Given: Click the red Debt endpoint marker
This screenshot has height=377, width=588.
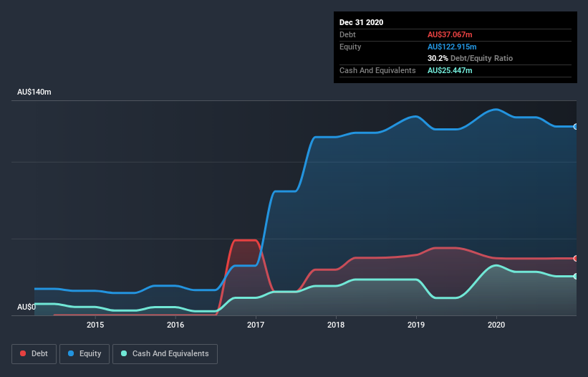Looking at the screenshot, I should click(x=576, y=259).
